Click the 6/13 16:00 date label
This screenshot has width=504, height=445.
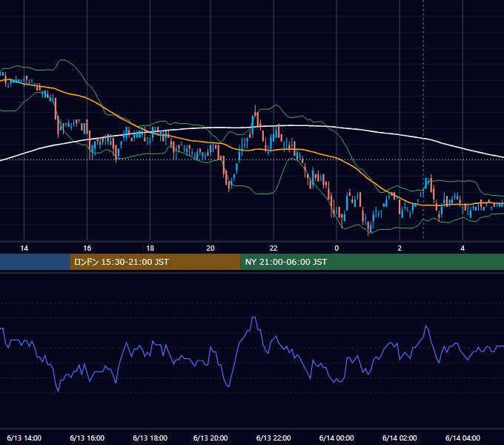click(87, 438)
